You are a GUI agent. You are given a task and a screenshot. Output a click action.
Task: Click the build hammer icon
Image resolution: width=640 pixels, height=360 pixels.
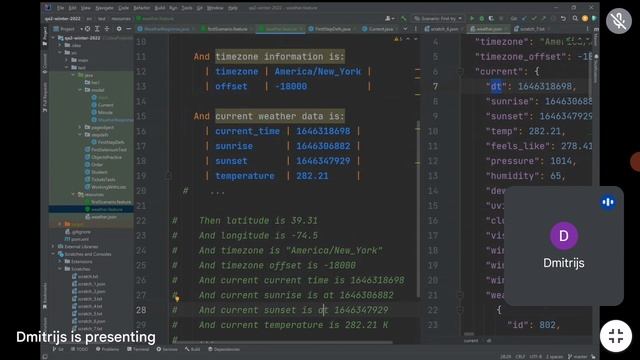403,18
